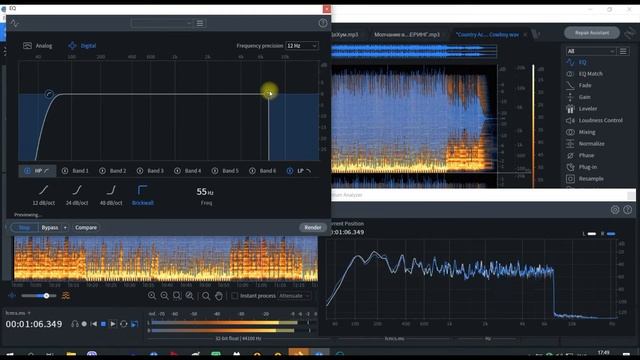This screenshot has width=640, height=360.
Task: Open the Fade module
Action: 584,85
